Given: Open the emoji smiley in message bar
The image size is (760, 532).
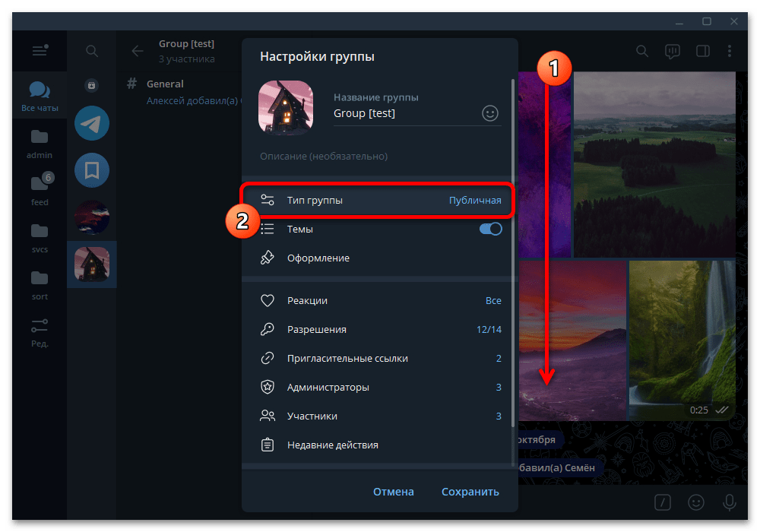Looking at the screenshot, I should click(696, 502).
